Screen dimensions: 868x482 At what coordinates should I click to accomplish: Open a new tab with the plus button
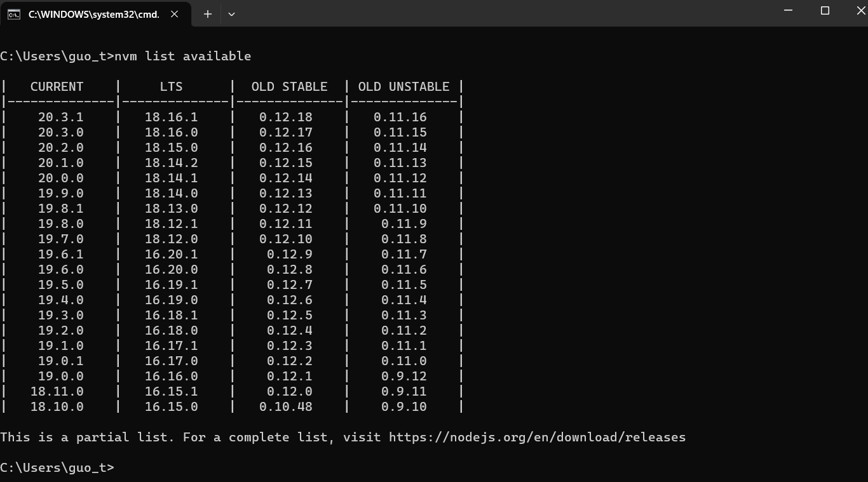pyautogui.click(x=207, y=14)
